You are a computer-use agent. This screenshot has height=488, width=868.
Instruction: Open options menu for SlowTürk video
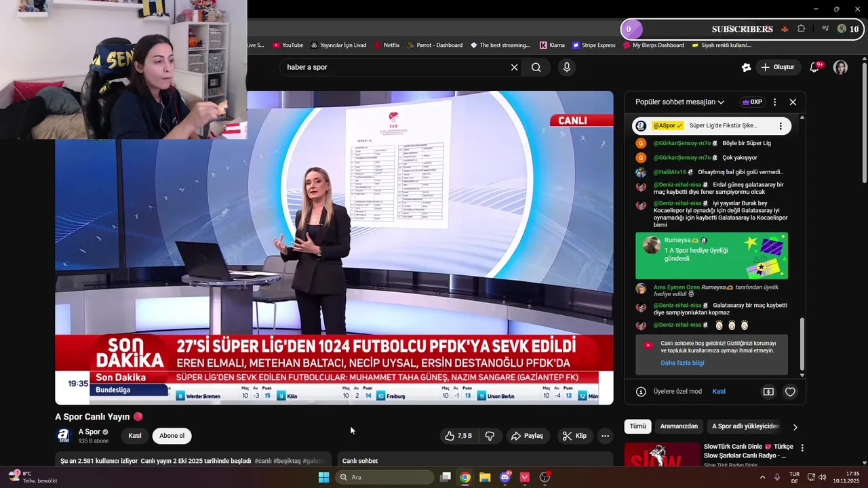pos(802,448)
